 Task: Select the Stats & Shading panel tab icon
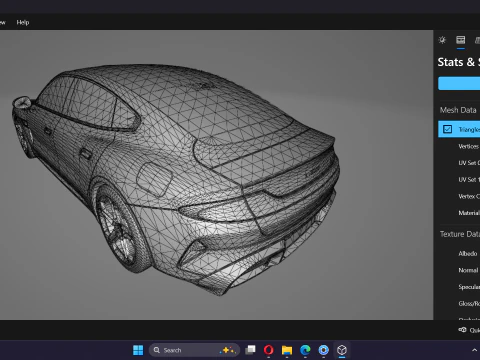click(x=461, y=40)
